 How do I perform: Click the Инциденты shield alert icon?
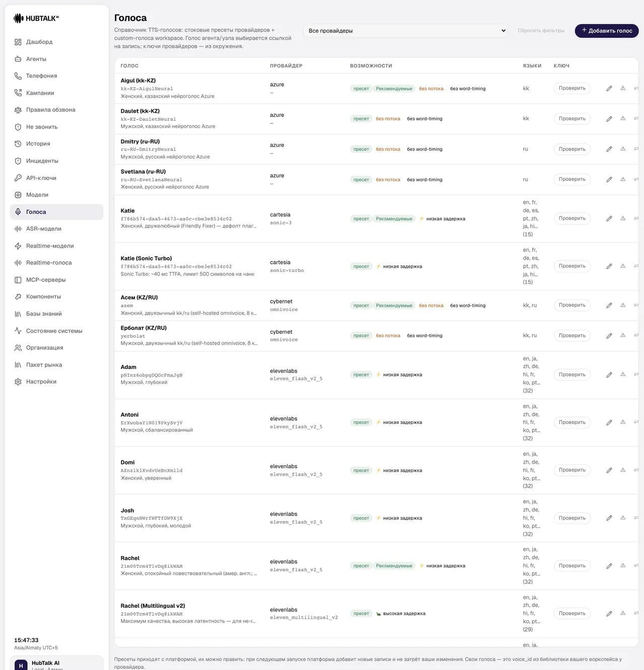pyautogui.click(x=18, y=161)
